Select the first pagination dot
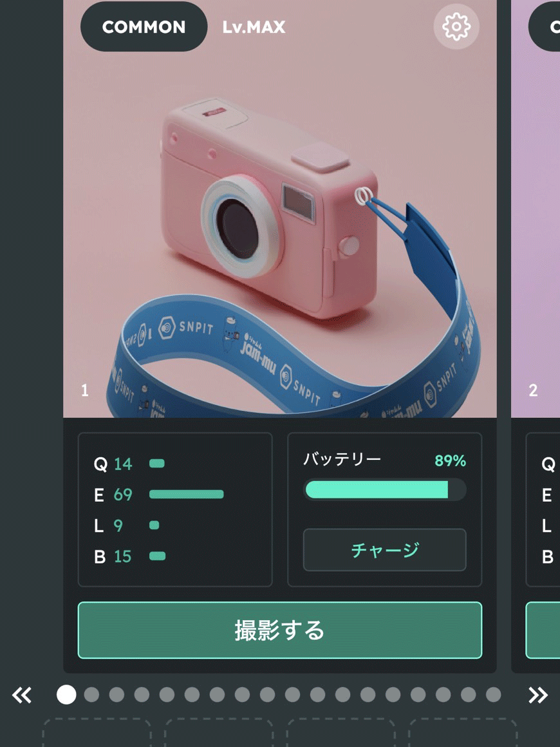The width and height of the screenshot is (560, 747). [66, 695]
